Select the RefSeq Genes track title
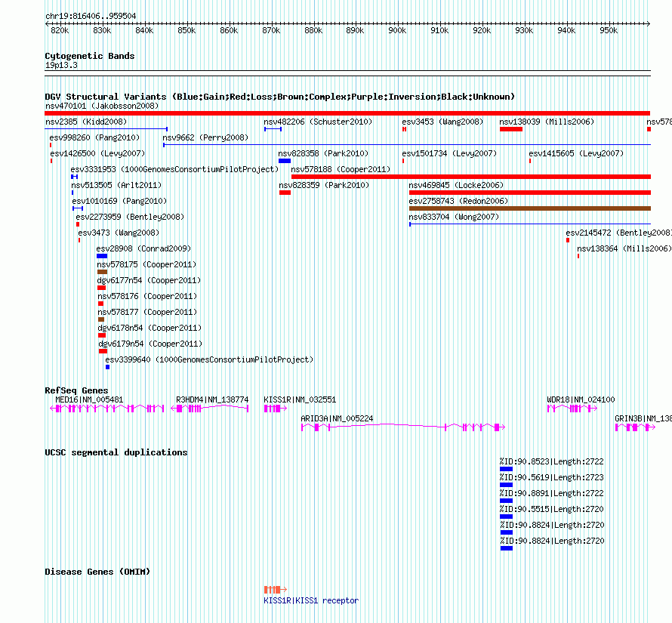 coord(76,390)
